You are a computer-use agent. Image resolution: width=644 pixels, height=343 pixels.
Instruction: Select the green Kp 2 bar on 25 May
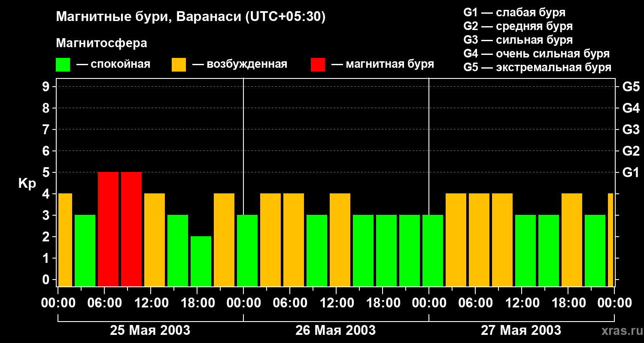[201, 261]
